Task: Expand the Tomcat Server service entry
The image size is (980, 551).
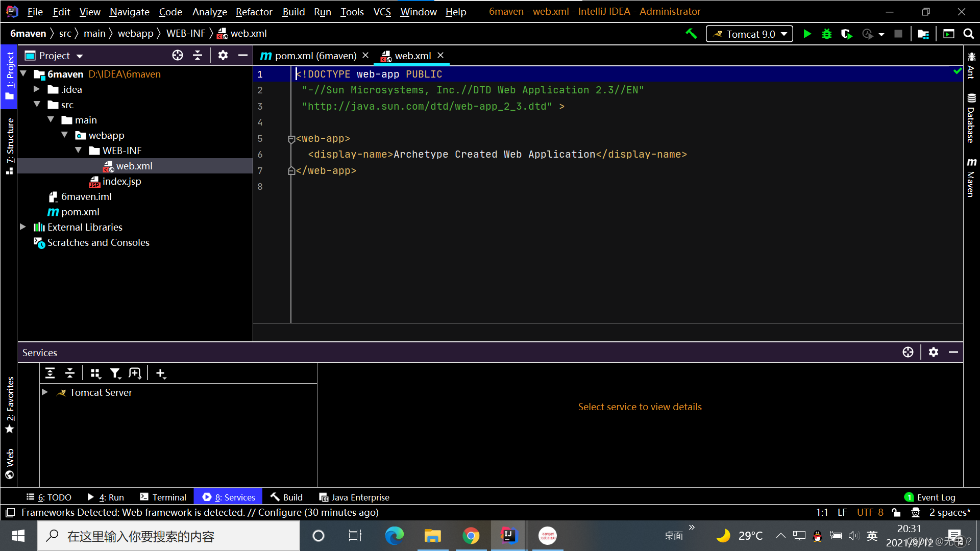Action: click(x=45, y=392)
